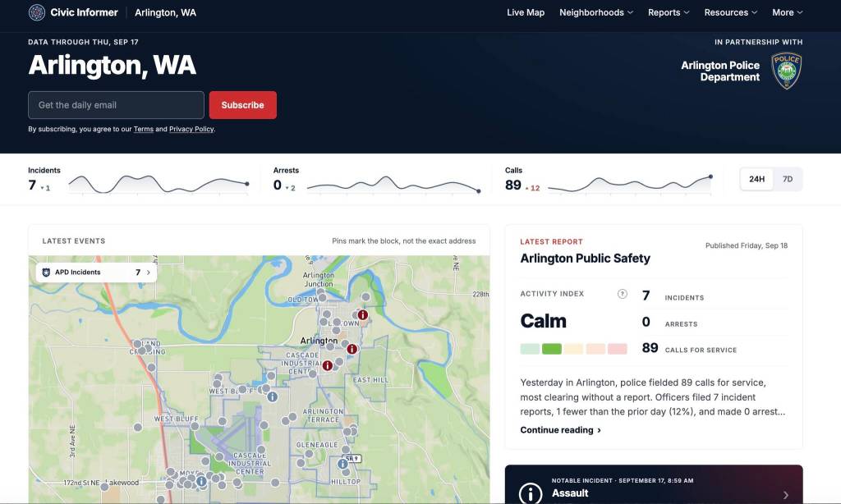Expand the Neighborhoods menu

point(596,12)
